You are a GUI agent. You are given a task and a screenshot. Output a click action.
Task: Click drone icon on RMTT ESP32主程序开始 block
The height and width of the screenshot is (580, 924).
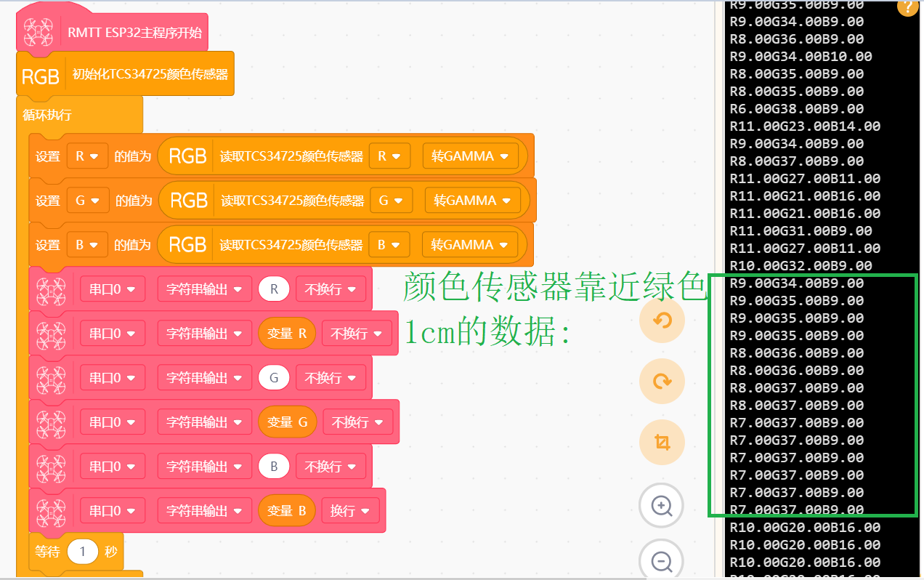(x=38, y=33)
